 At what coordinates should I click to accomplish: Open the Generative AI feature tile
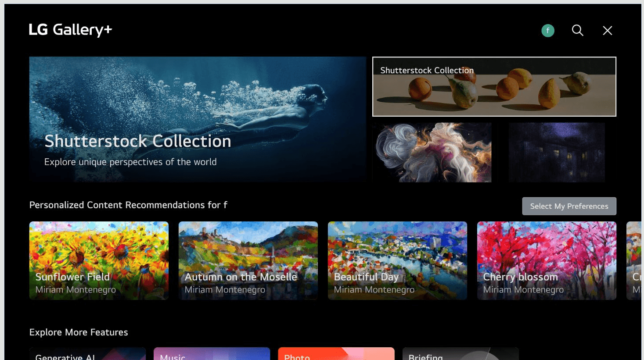click(87, 353)
